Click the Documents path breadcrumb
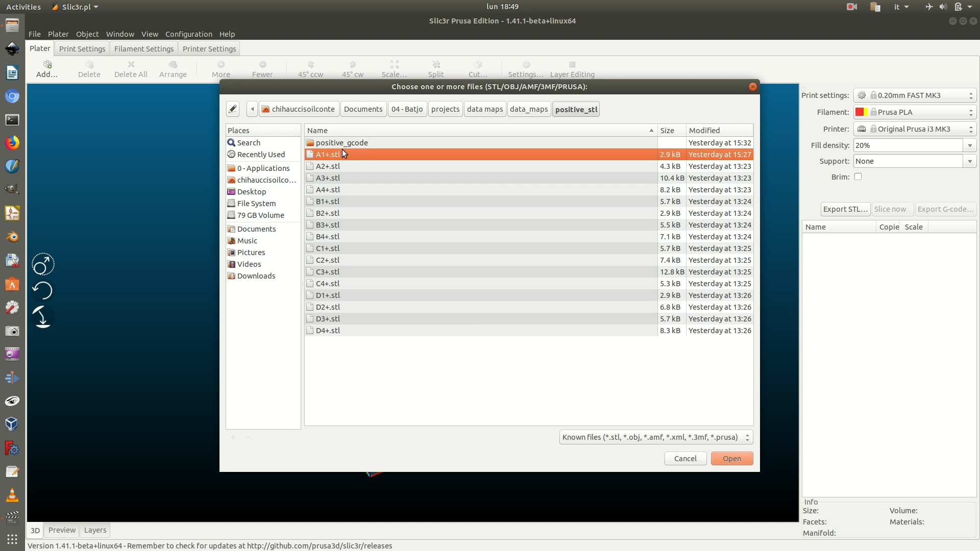 tap(363, 109)
